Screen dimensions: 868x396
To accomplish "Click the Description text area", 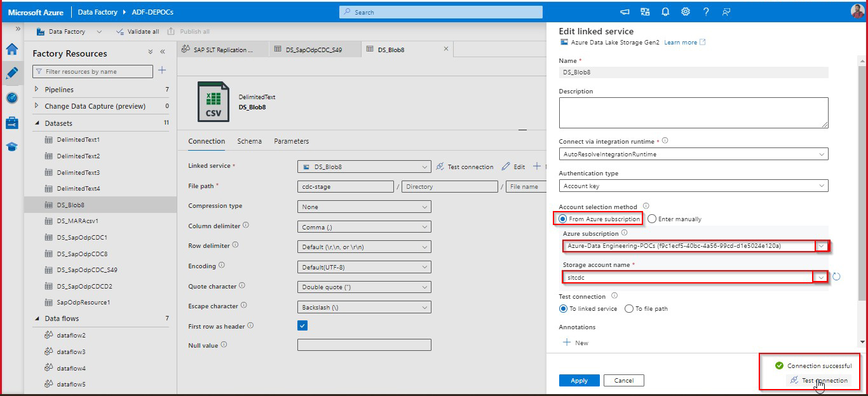I will click(x=693, y=113).
